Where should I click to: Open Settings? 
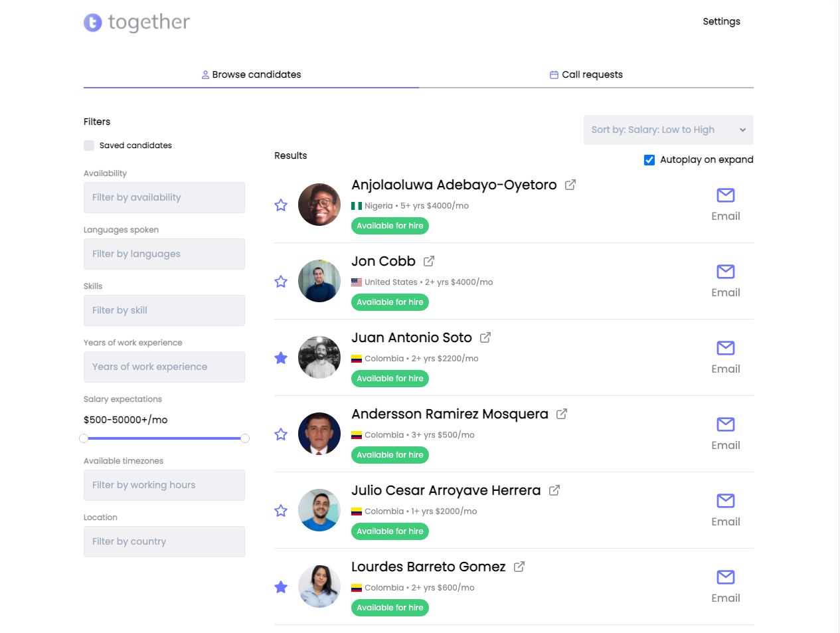click(x=721, y=21)
